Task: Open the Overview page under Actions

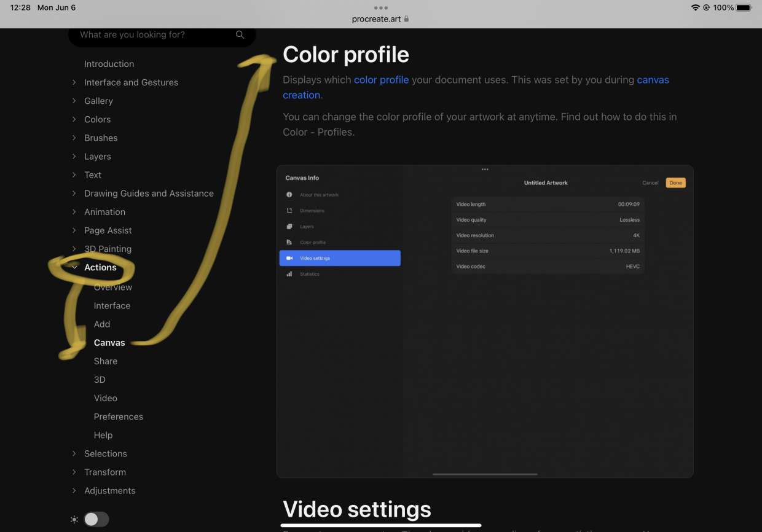Action: [113, 287]
